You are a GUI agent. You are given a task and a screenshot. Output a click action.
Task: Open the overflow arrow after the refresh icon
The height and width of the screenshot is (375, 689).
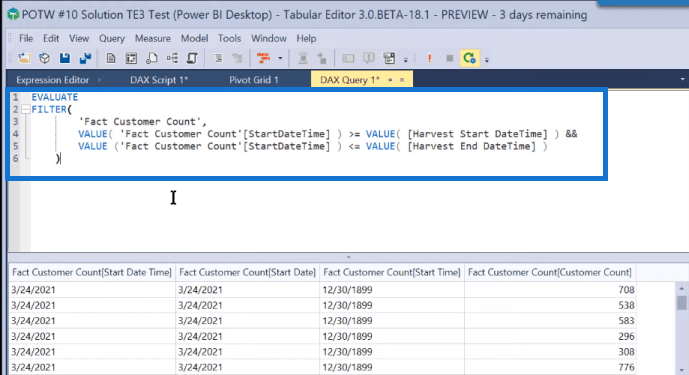pyautogui.click(x=486, y=60)
